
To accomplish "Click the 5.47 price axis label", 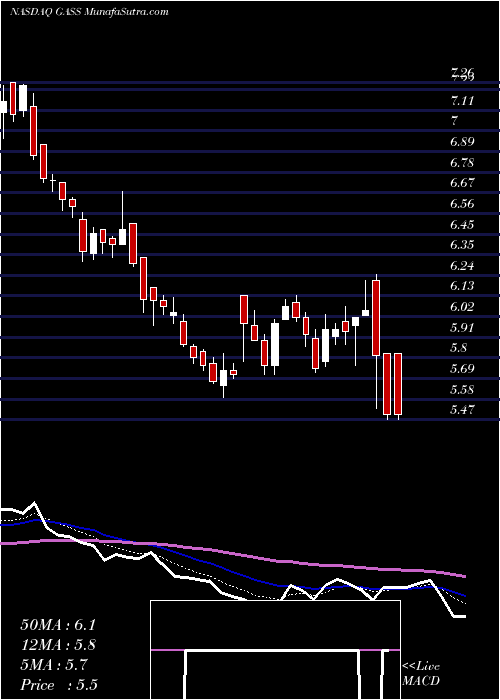I will (x=462, y=410).
